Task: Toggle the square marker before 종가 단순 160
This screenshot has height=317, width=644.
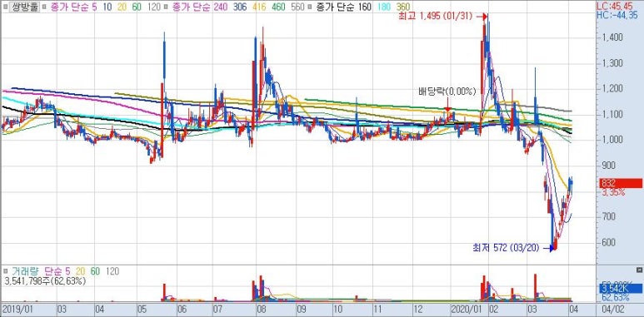Action: (x=309, y=7)
